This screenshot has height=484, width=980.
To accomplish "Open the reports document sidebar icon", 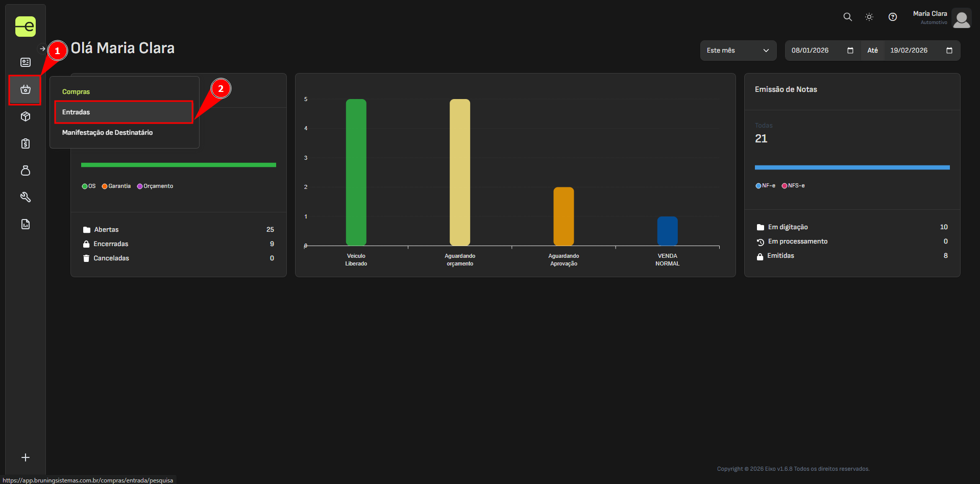I will (x=26, y=224).
